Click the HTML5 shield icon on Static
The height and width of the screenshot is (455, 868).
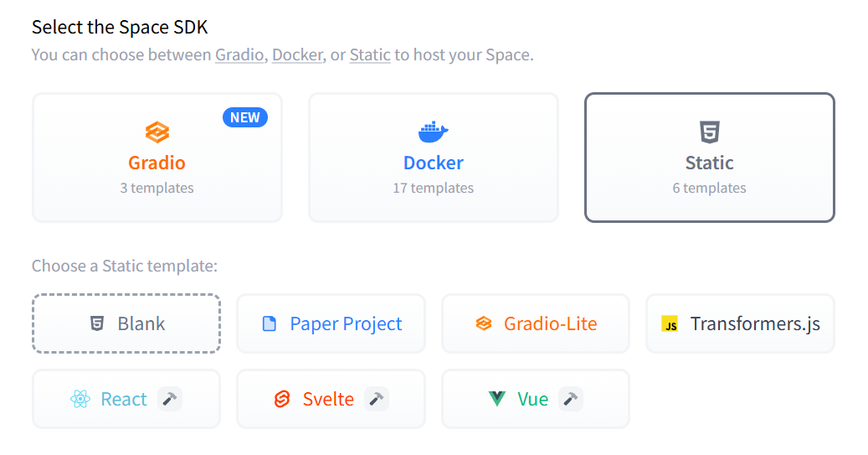[709, 132]
